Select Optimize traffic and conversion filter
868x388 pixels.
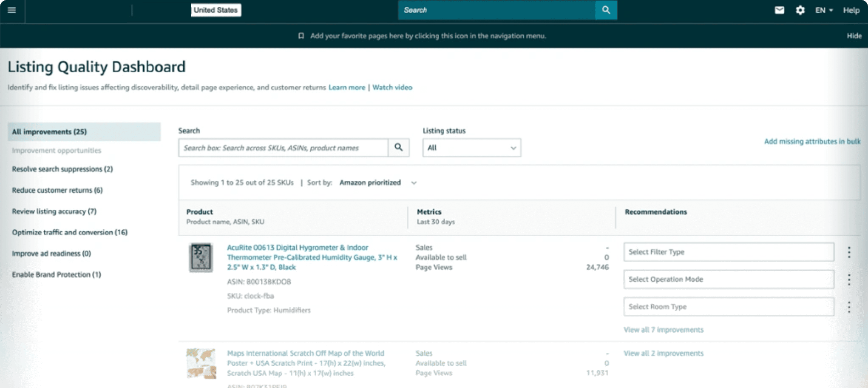pos(70,232)
